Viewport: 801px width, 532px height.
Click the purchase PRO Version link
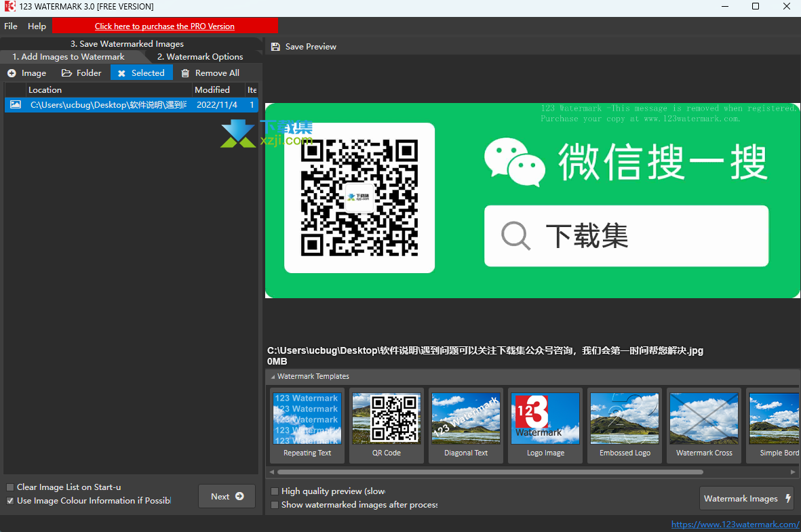(x=165, y=26)
